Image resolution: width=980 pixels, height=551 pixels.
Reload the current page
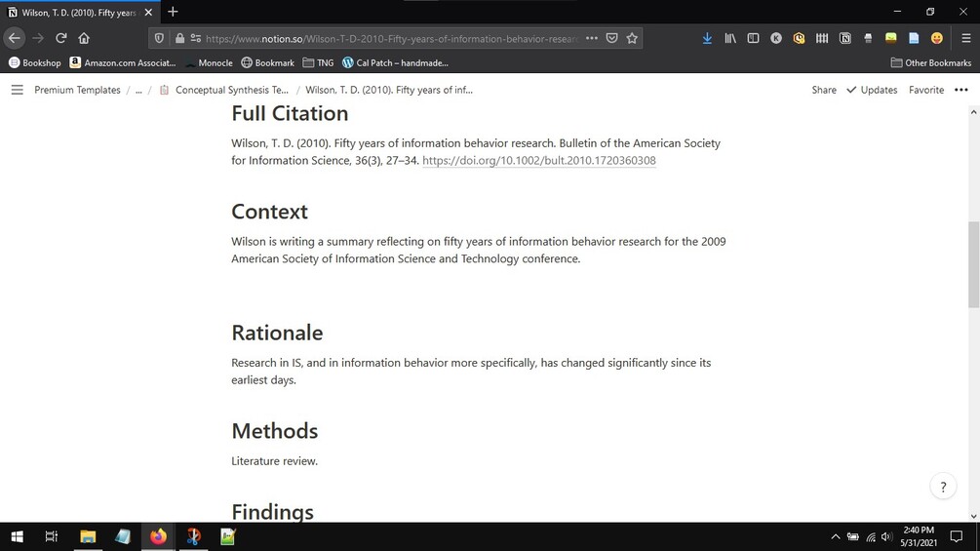[x=60, y=38]
